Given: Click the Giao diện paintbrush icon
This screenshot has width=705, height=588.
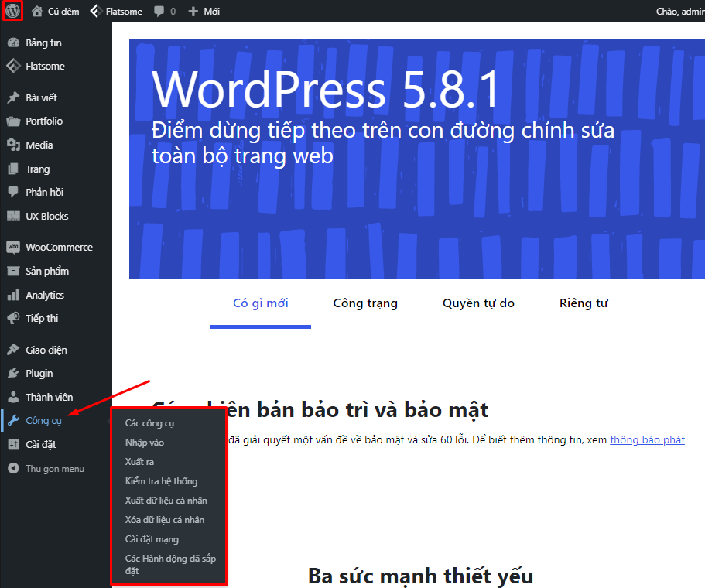Looking at the screenshot, I should click(13, 350).
